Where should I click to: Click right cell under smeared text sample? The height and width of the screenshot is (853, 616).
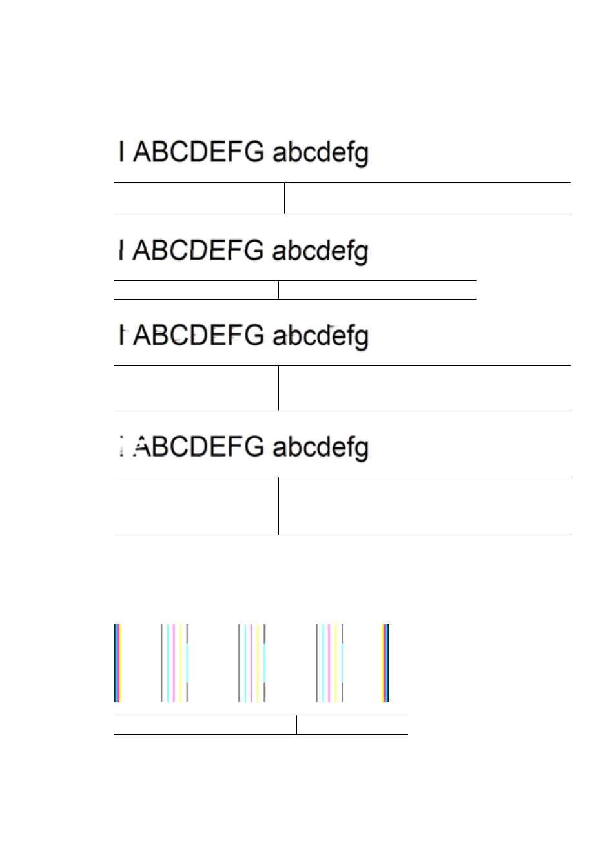[x=425, y=388]
